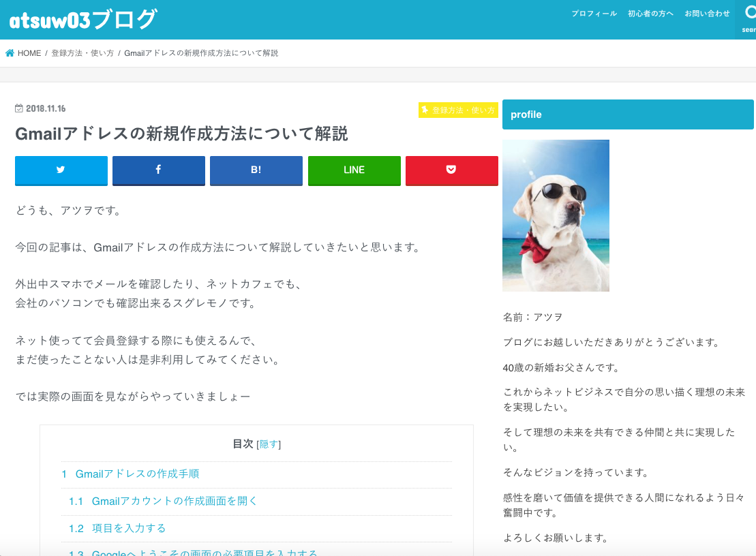
Task: Click the profile widget heading
Action: 628,114
